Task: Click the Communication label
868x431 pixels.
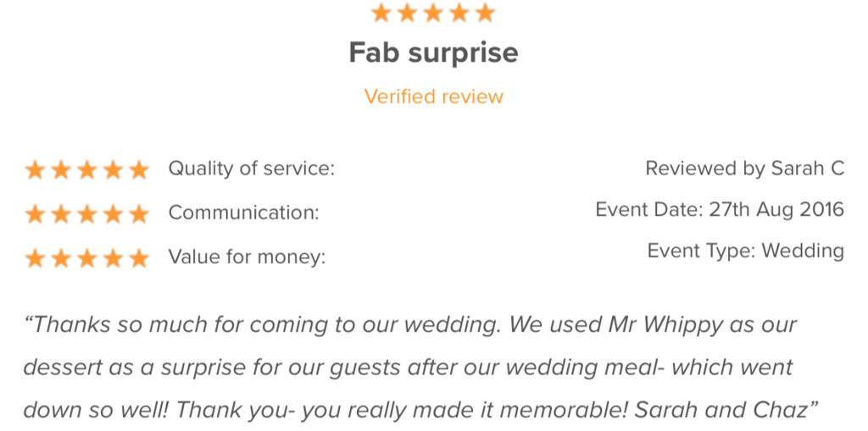Action: (243, 213)
